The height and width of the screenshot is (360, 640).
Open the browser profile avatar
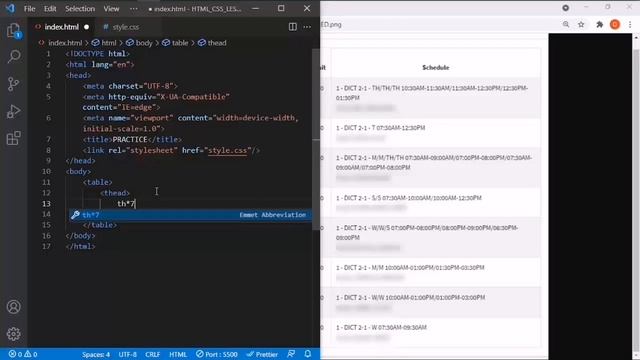point(615,24)
